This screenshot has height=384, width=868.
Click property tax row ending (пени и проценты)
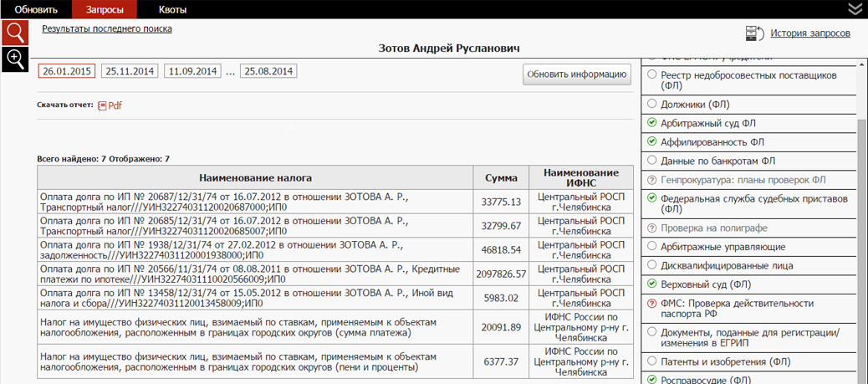click(335, 361)
